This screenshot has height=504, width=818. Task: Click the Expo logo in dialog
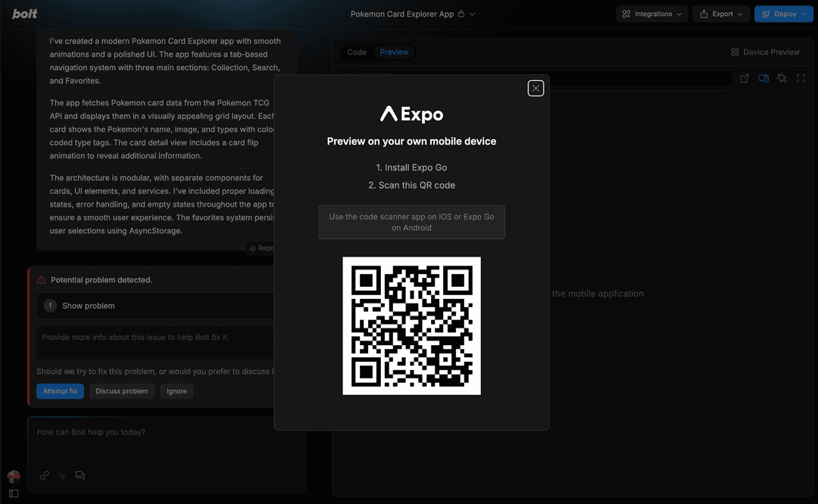coord(411,114)
